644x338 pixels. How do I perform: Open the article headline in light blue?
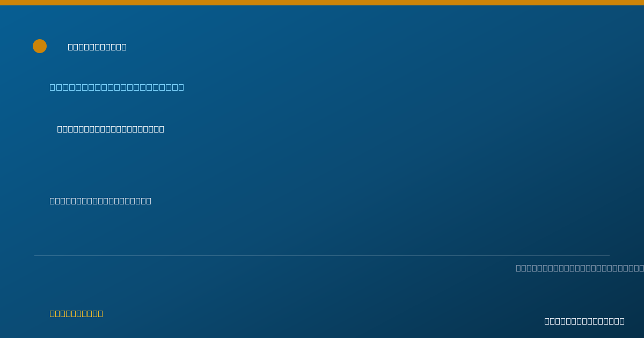click(x=117, y=87)
